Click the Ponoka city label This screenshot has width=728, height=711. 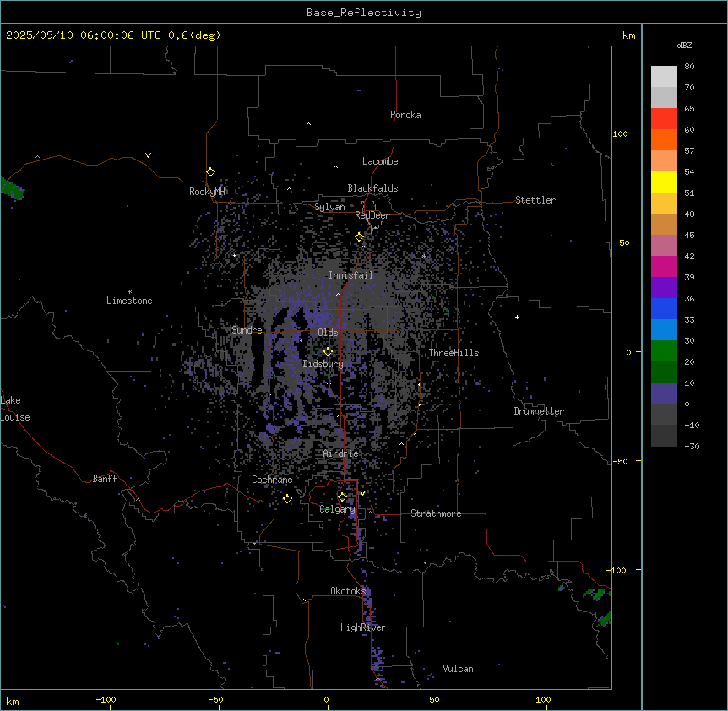point(405,115)
